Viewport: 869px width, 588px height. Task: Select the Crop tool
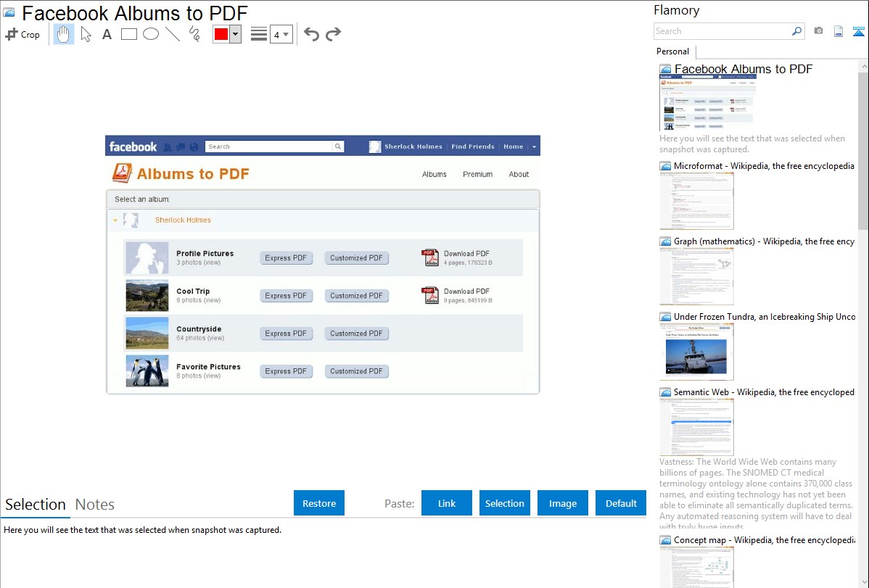pyautogui.click(x=22, y=34)
